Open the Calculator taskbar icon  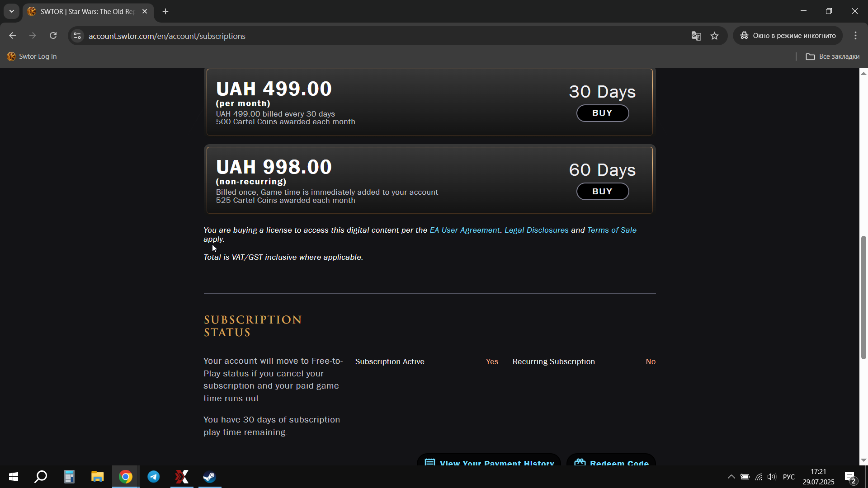[x=69, y=477]
